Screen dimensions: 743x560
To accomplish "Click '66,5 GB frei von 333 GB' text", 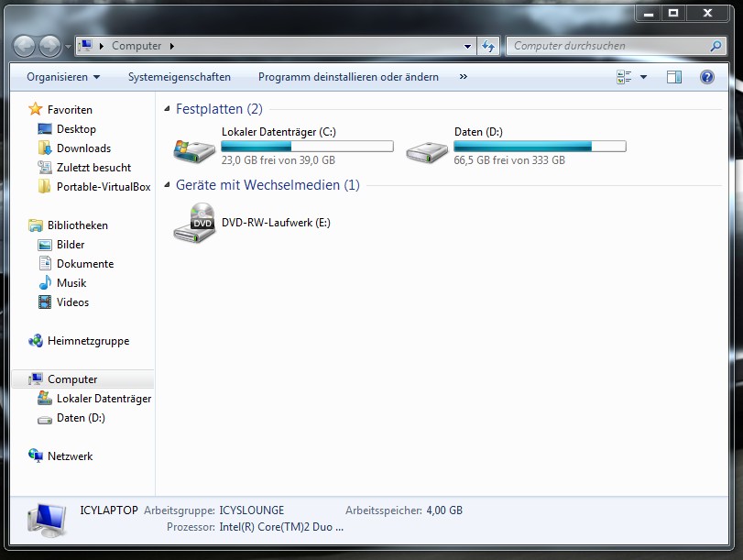I will coord(509,160).
